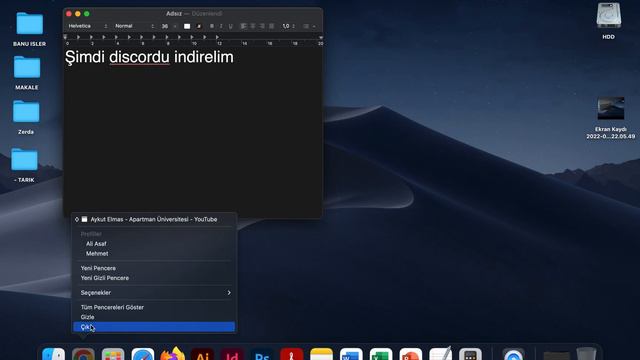The width and height of the screenshot is (640, 360).
Task: Expand the Seçenekler submenu arrow
Action: tap(229, 293)
